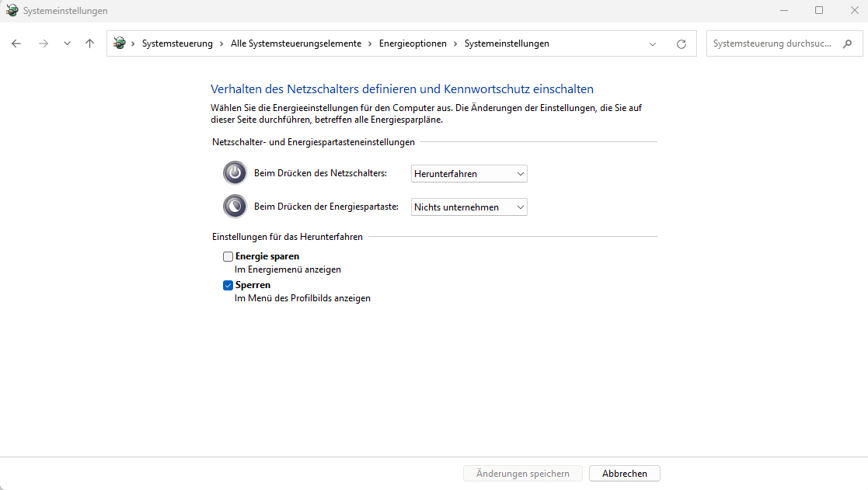The image size is (868, 490).
Task: Click the forward navigation arrow
Action: click(44, 43)
